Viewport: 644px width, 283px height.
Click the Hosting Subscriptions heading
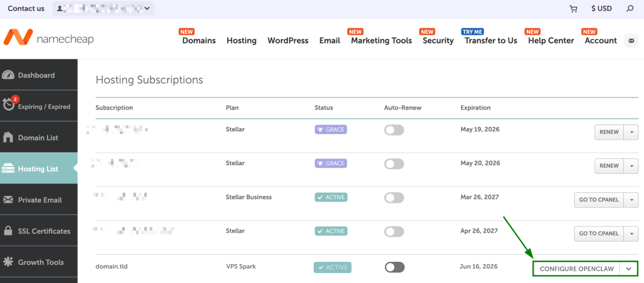pyautogui.click(x=149, y=80)
